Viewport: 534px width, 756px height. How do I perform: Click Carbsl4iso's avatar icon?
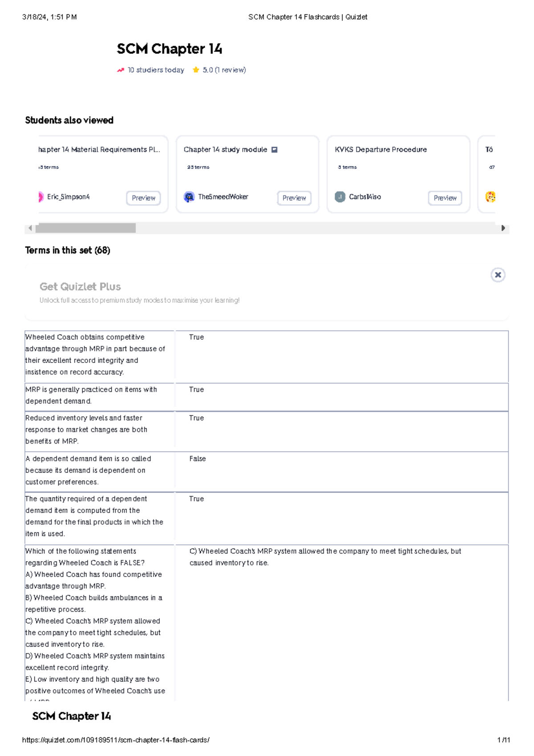(x=340, y=196)
